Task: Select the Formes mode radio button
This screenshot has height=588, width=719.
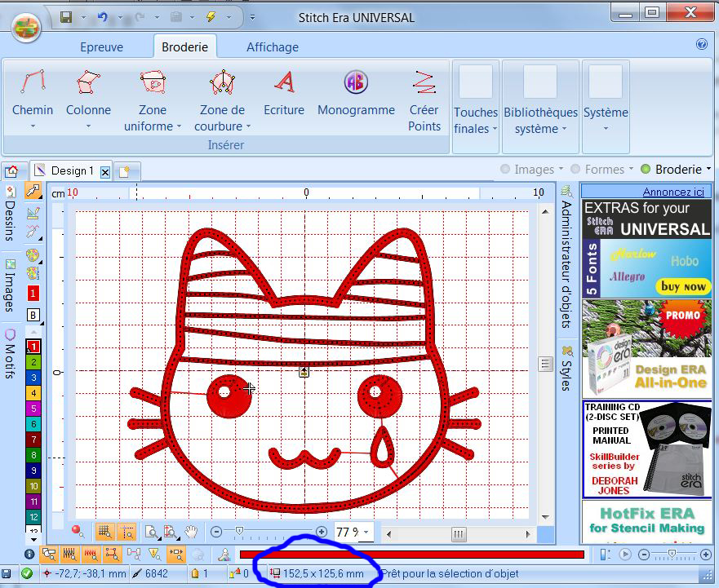Action: 576,169
